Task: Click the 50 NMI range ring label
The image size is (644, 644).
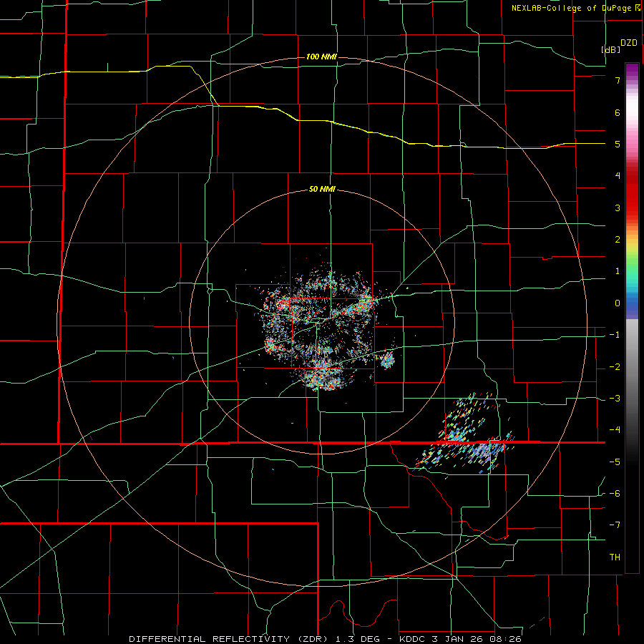Action: click(322, 190)
